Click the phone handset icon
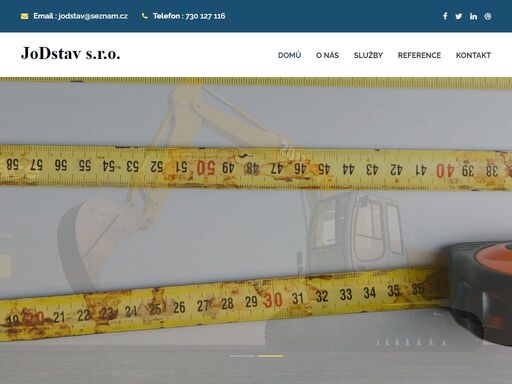The image size is (512, 384). tap(144, 16)
